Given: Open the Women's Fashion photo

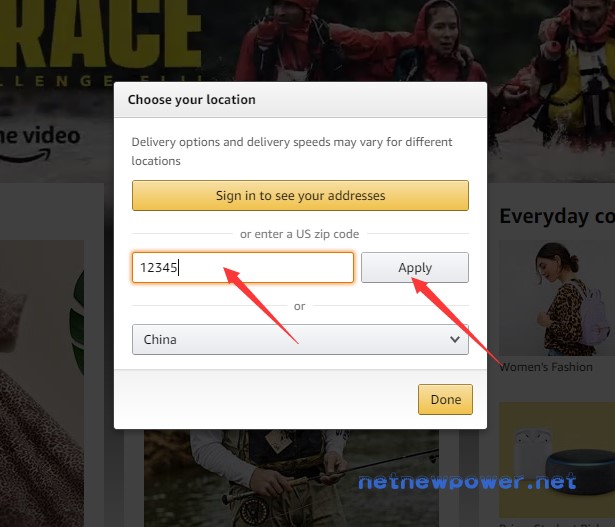Looking at the screenshot, I should tap(557, 298).
